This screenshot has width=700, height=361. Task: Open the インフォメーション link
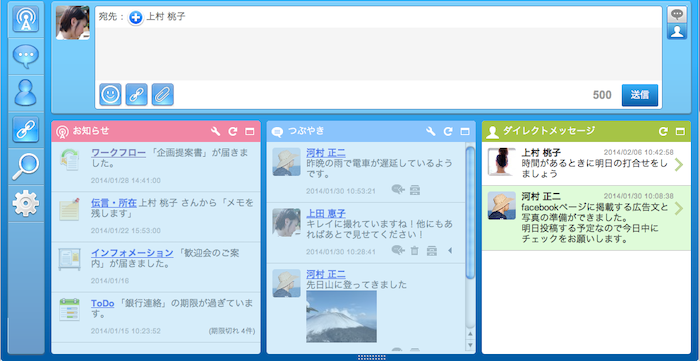(132, 253)
